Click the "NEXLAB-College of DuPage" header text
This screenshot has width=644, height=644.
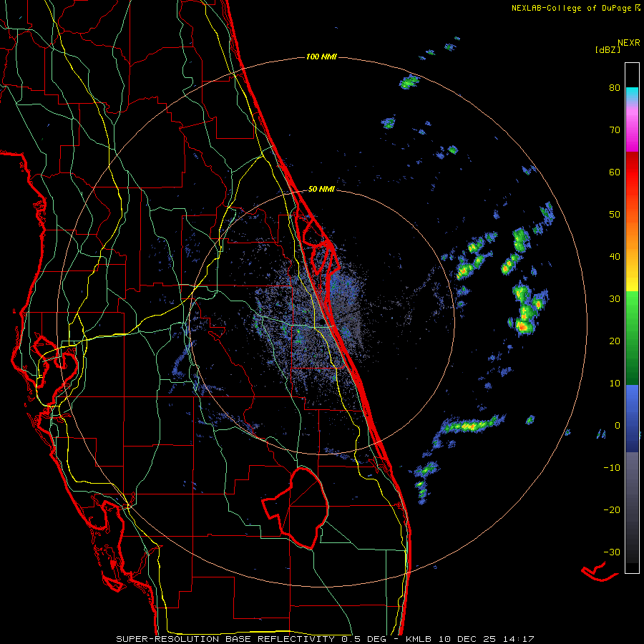(571, 8)
